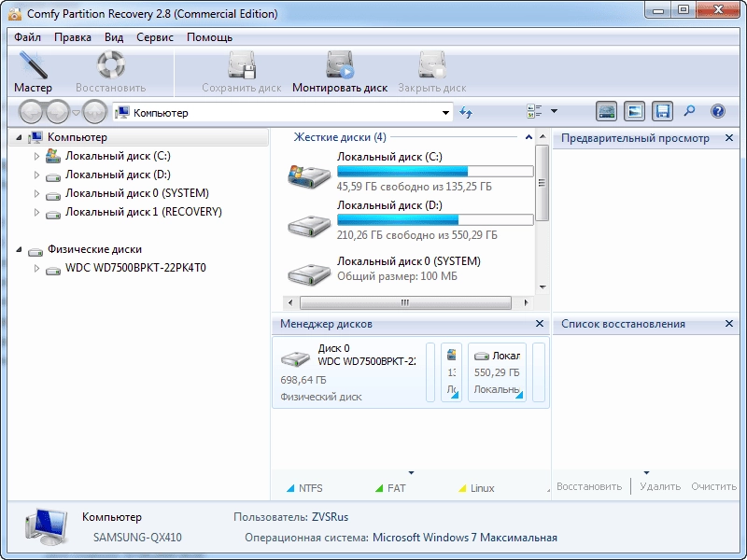747x560 pixels.
Task: Click Удалить in recovery list panel
Action: [x=660, y=486]
